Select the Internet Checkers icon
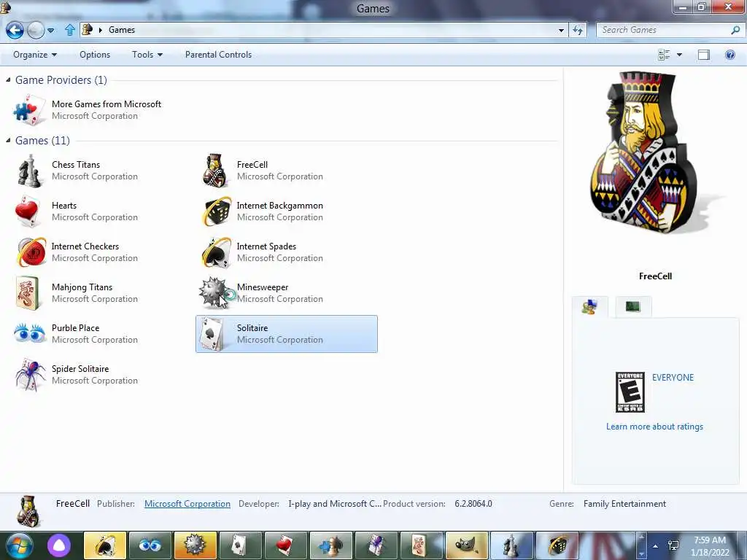This screenshot has width=747, height=560. [x=31, y=252]
